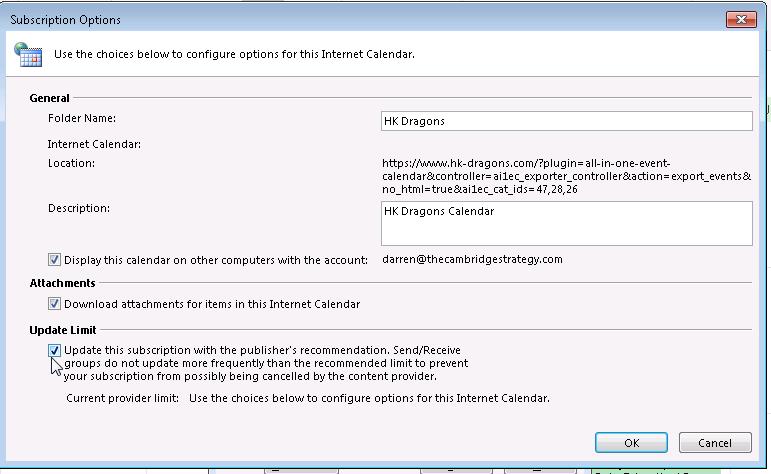Click the darren@thecambridgestrategy.com account text

pyautogui.click(x=473, y=259)
